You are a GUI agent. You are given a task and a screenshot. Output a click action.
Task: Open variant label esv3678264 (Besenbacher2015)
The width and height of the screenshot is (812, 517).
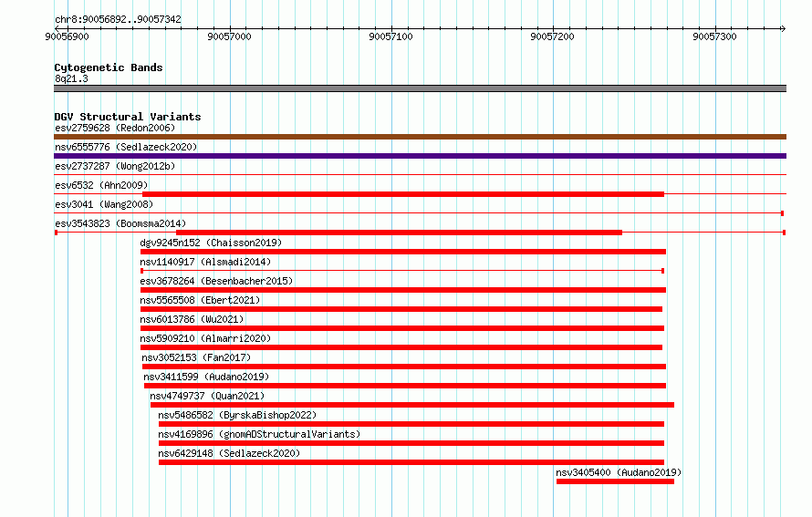click(216, 281)
